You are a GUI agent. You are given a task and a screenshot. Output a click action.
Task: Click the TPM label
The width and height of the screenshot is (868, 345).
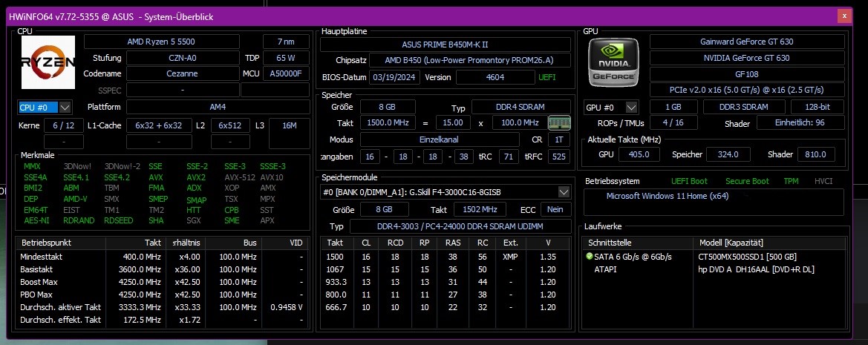pos(791,181)
